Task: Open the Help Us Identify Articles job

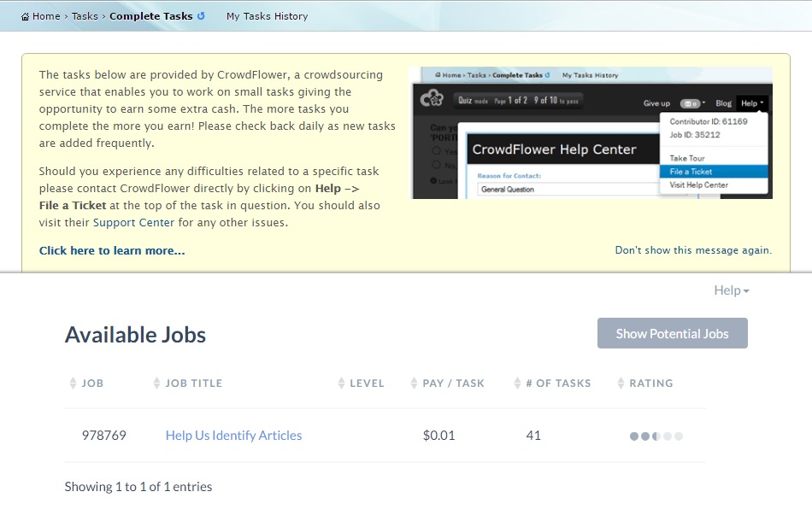Action: (x=233, y=435)
